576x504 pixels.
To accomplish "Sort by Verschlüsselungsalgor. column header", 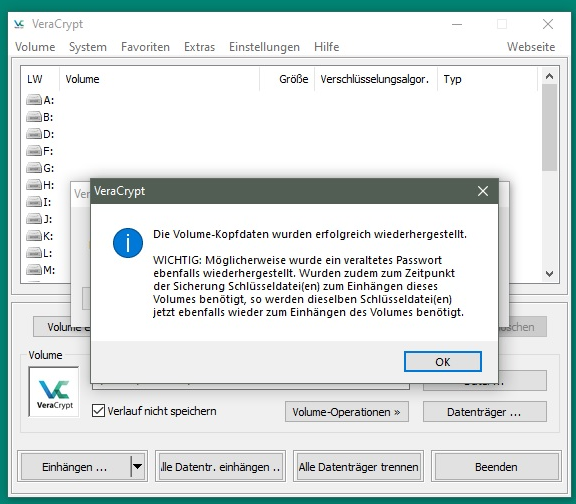I will pyautogui.click(x=376, y=79).
